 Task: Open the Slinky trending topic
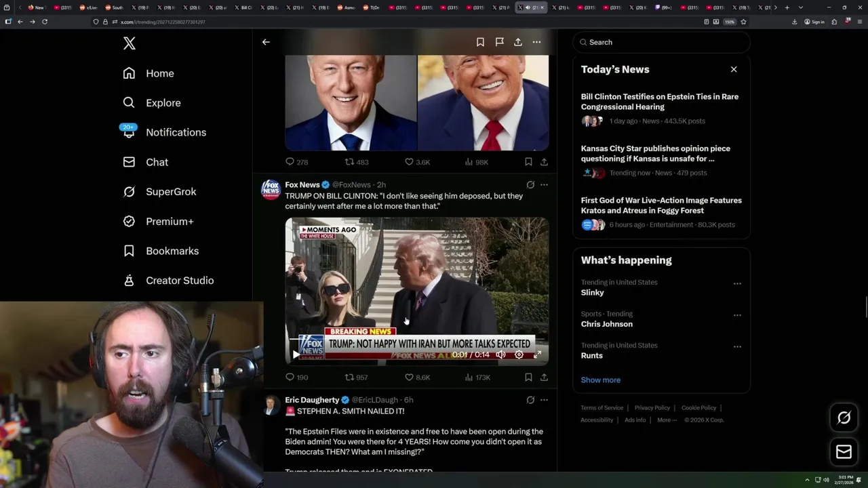592,293
